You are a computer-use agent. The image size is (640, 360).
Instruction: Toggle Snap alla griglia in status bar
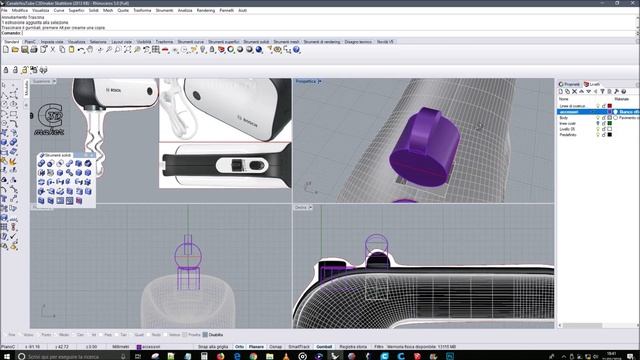tap(213, 347)
